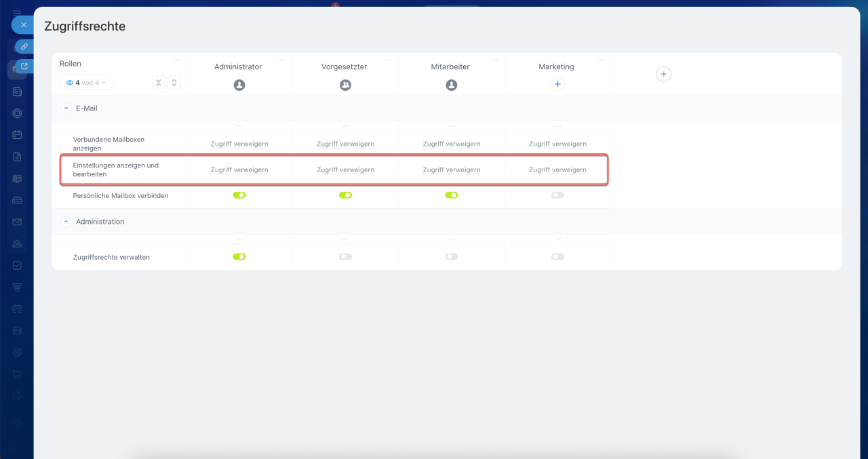Expand all sections icon in Rollen
This screenshot has width=868, height=459.
pyautogui.click(x=174, y=83)
